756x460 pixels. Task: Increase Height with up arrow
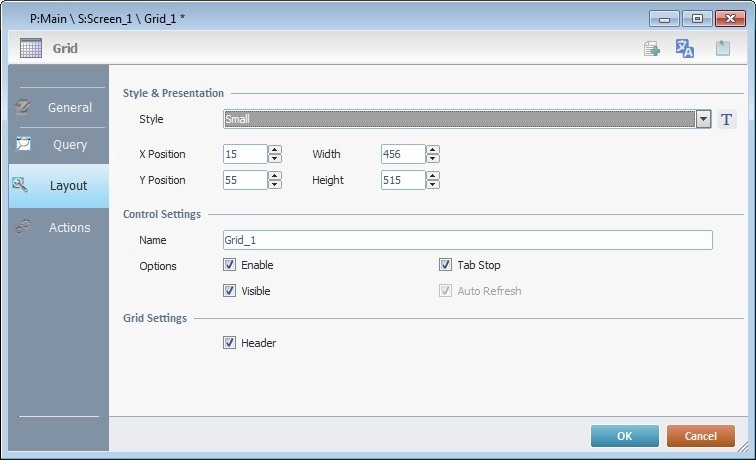click(x=433, y=176)
